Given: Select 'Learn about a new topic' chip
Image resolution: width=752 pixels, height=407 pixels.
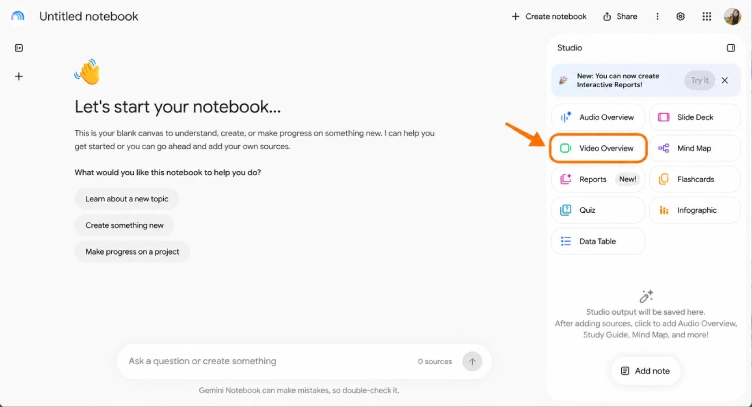Looking at the screenshot, I should (127, 198).
